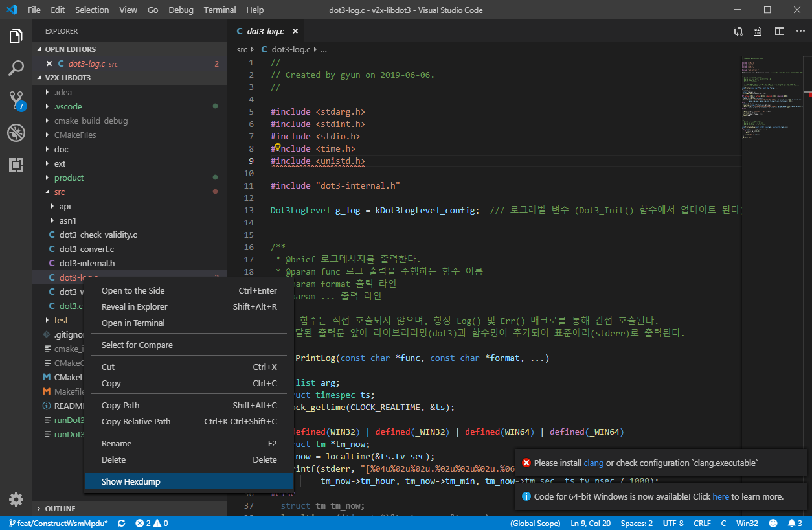Open the File menu
812x530 pixels.
[34, 10]
